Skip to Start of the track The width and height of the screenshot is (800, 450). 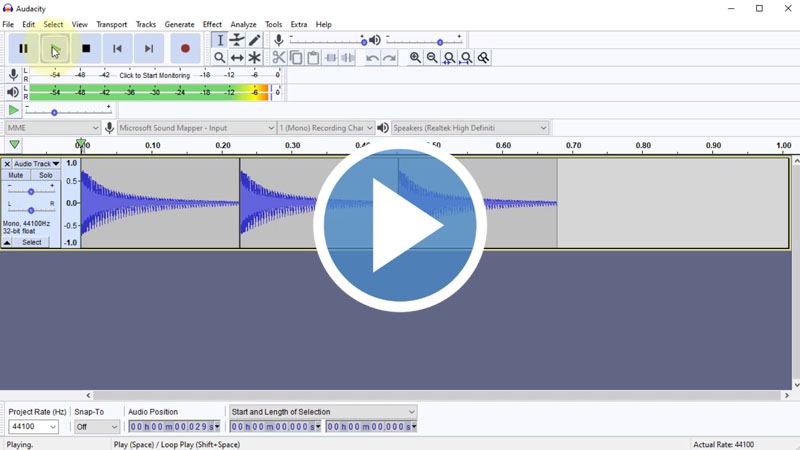117,48
